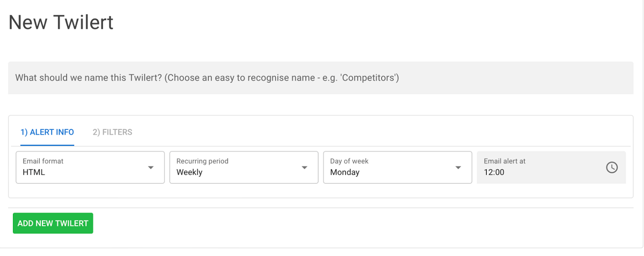Click the 'Competitors' example text in name field
The image size is (644, 256).
[370, 78]
